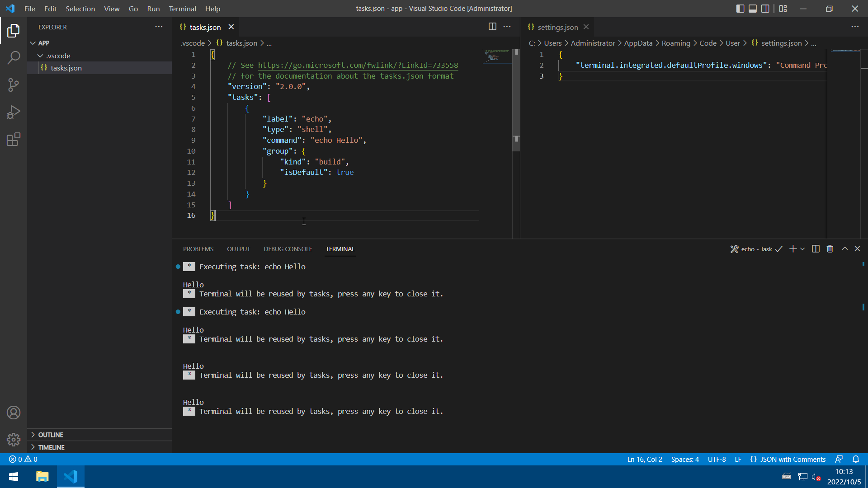Open the Go menu
868x488 pixels.
133,9
